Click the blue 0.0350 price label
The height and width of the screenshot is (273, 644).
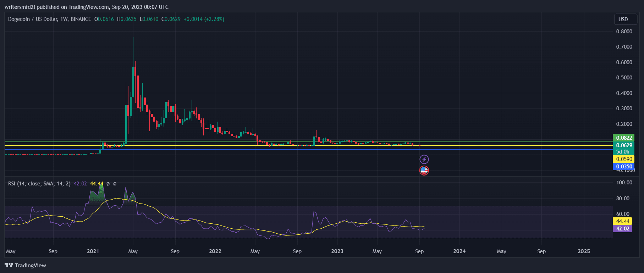tap(623, 167)
